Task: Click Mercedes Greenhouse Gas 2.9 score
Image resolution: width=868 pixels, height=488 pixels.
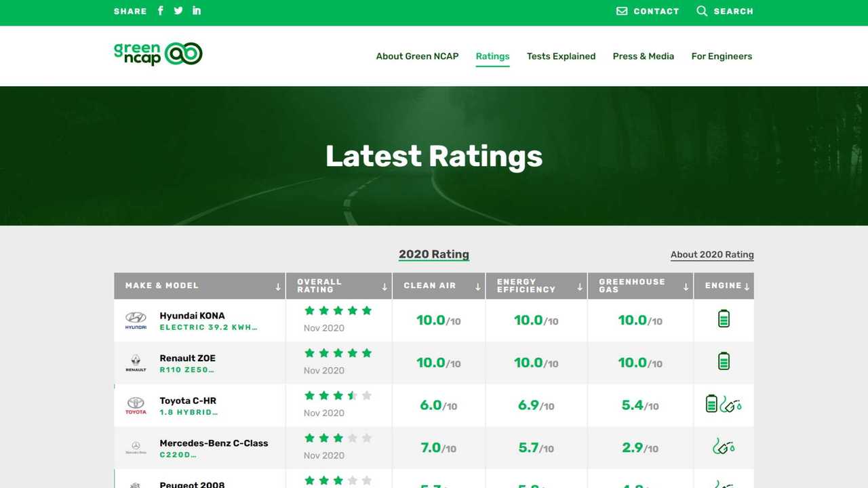Action: click(640, 448)
